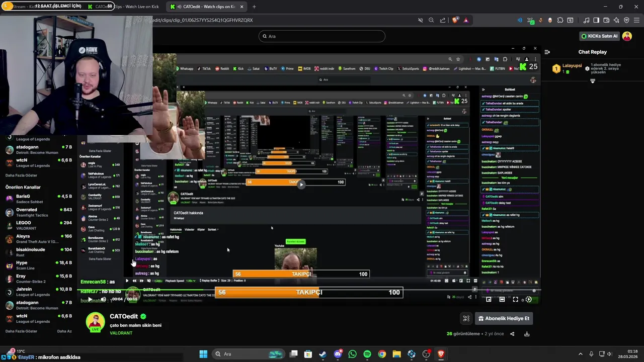The height and width of the screenshot is (362, 644).
Task: Expand the gift leaderboard chevron under Lalayupsi
Action: click(x=592, y=81)
